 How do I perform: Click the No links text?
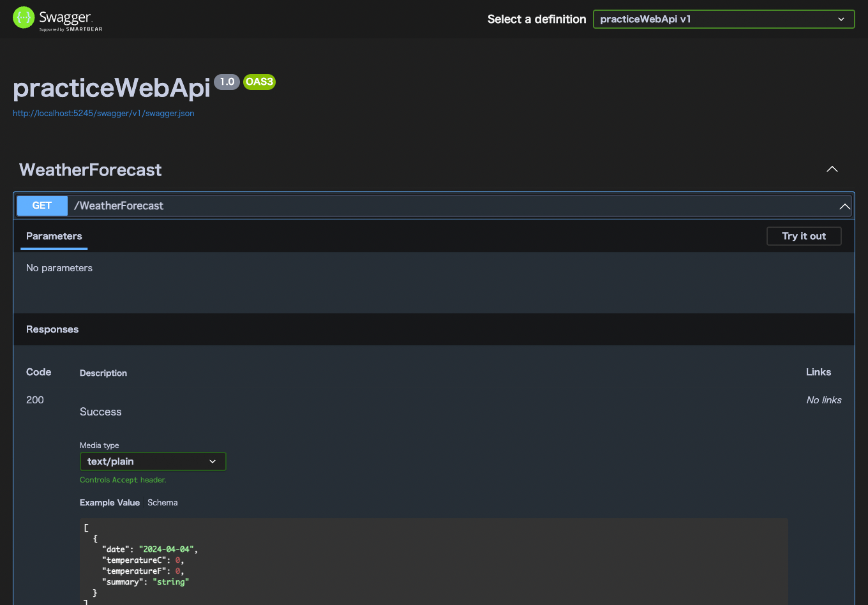pyautogui.click(x=824, y=400)
